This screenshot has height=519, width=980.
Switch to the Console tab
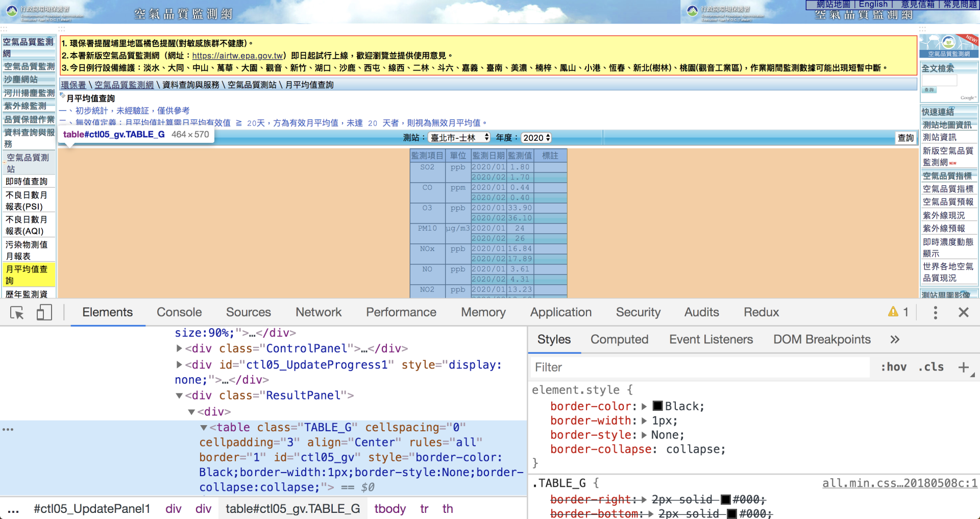pos(179,312)
